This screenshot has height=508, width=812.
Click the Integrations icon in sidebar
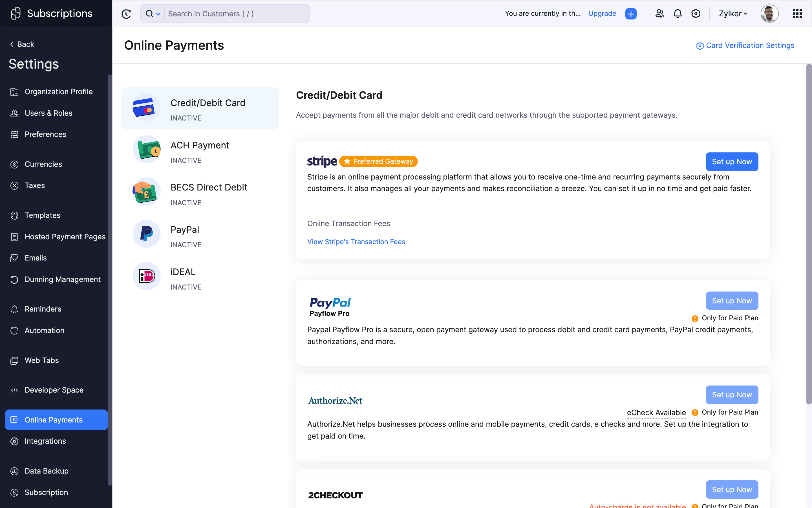pyautogui.click(x=14, y=441)
